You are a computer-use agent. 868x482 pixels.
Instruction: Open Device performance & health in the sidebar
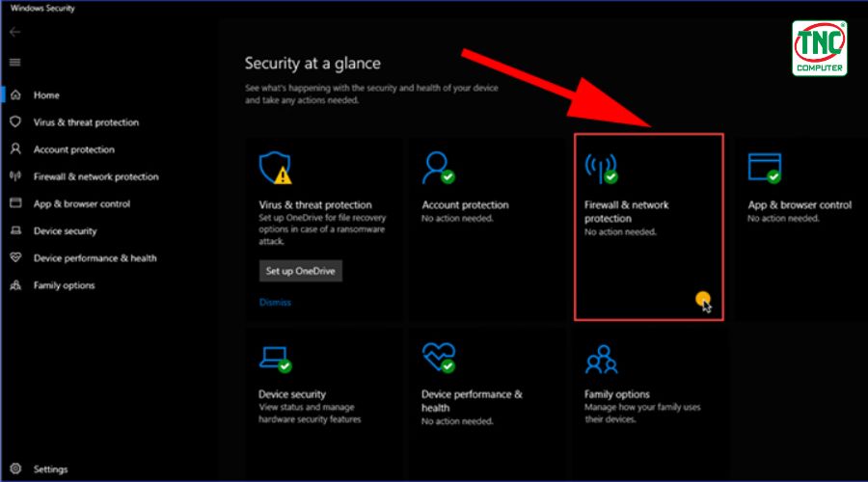[x=95, y=258]
